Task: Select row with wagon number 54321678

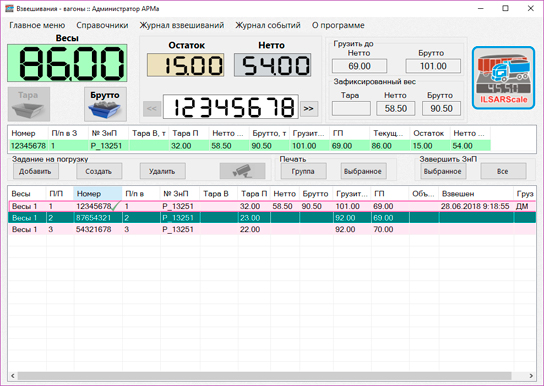Action: click(x=272, y=229)
